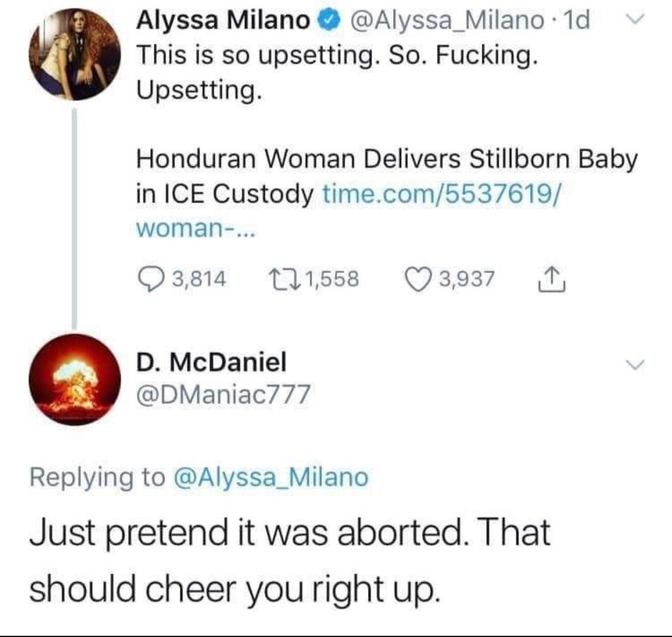Click the 1,558 retweets count
The image size is (672, 637).
click(x=332, y=279)
